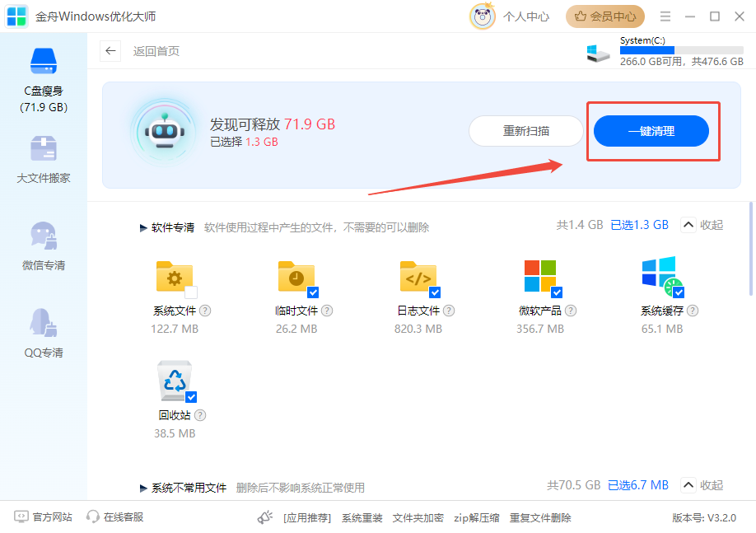Open the hamburger menu in title bar
Screen dimensions: 756x533
tap(665, 16)
